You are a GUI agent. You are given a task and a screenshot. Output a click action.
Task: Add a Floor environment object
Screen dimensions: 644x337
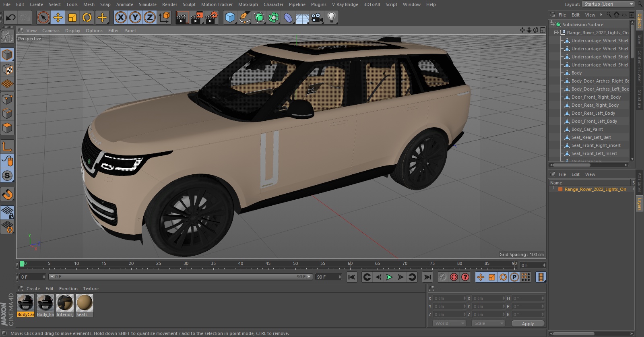pos(303,17)
